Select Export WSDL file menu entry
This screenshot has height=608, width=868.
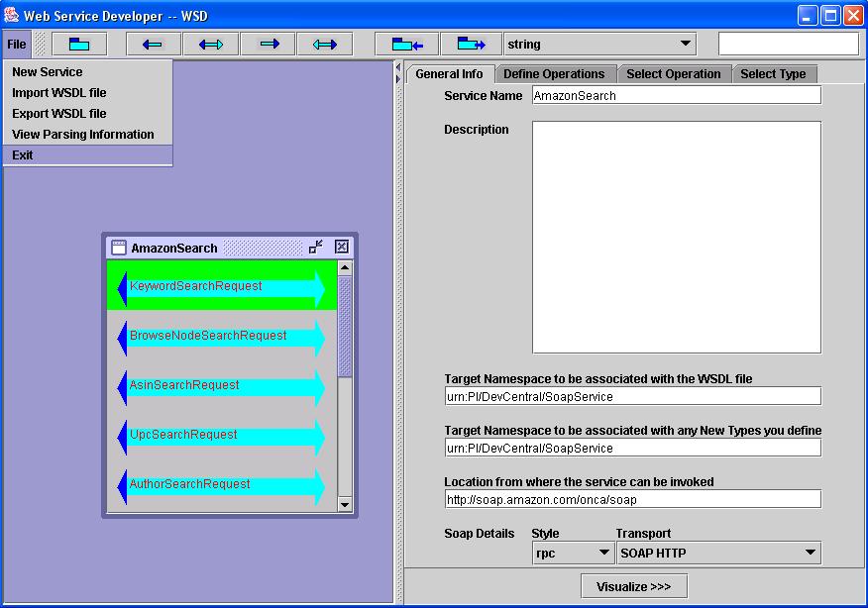88,114
